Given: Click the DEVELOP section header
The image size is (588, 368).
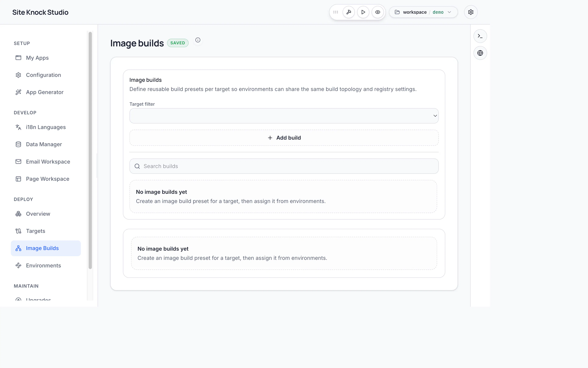Looking at the screenshot, I should [x=25, y=113].
